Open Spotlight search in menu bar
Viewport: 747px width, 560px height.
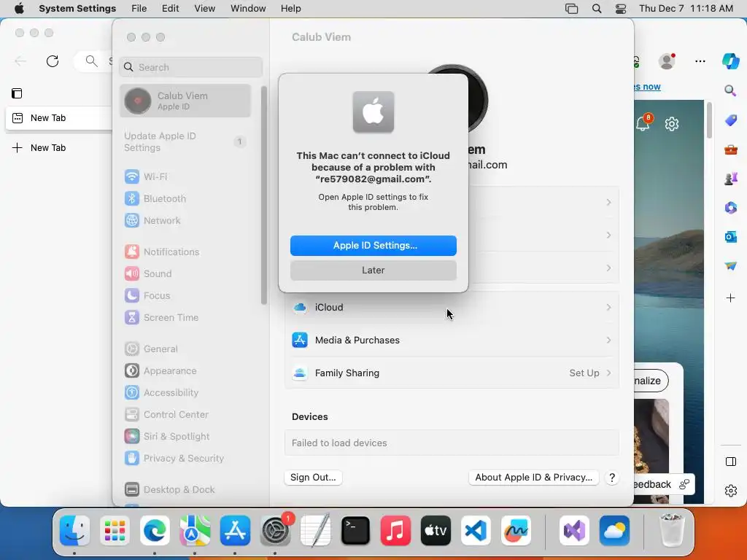coord(597,9)
